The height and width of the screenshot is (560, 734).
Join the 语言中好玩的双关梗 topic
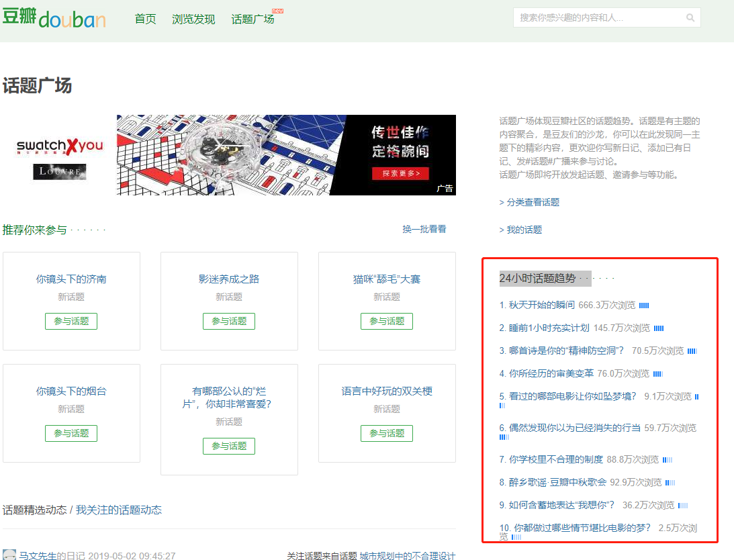[x=387, y=433]
